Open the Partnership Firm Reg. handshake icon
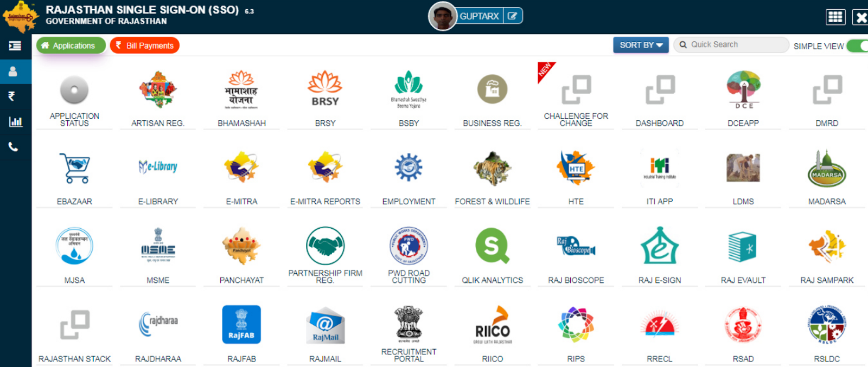 tap(325, 246)
